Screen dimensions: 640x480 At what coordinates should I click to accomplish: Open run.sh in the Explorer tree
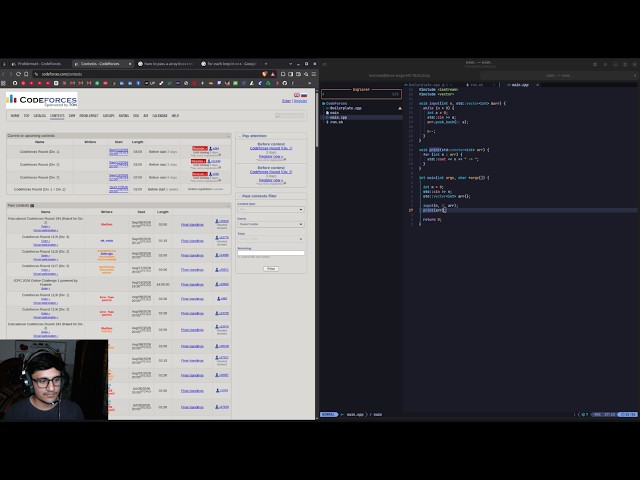coord(336,122)
